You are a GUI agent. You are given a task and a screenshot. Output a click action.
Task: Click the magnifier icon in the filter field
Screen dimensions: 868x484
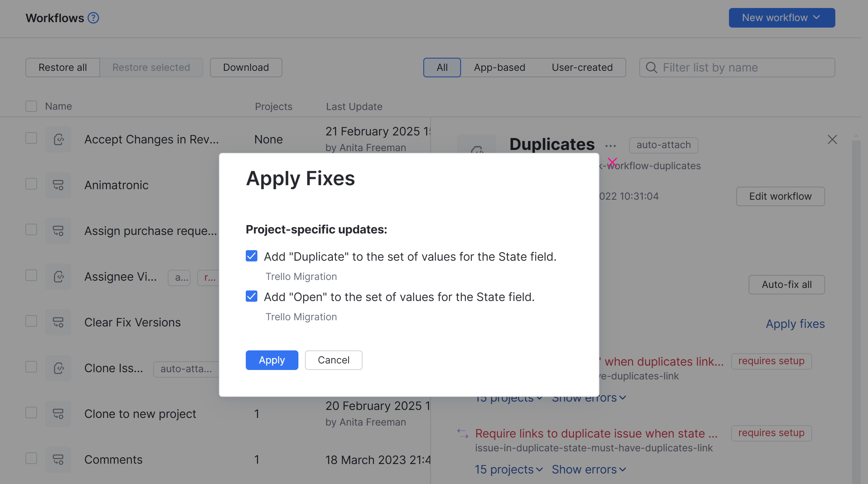(x=651, y=67)
